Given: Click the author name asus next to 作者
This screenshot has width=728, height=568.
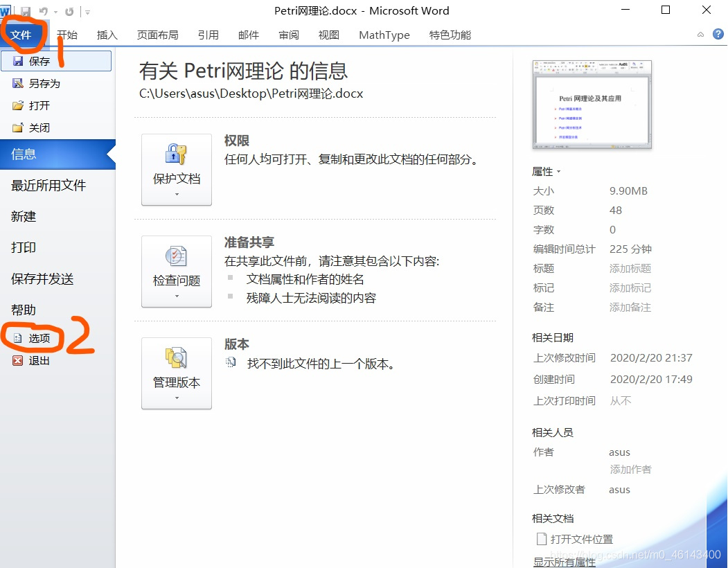Looking at the screenshot, I should point(619,452).
